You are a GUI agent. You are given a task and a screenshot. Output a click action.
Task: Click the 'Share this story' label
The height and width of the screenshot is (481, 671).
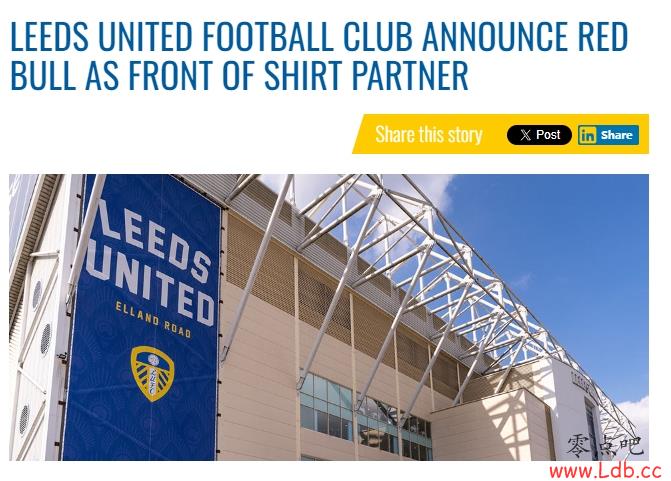coord(429,134)
